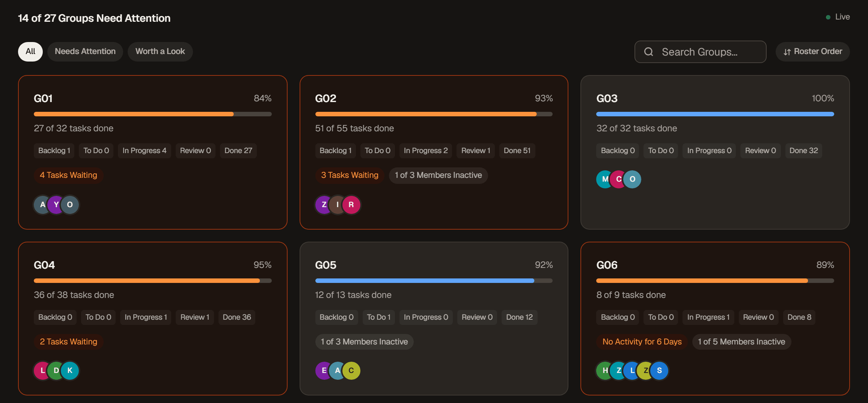
Task: Click the 12 of 13 tasks done text
Action: [353, 295]
